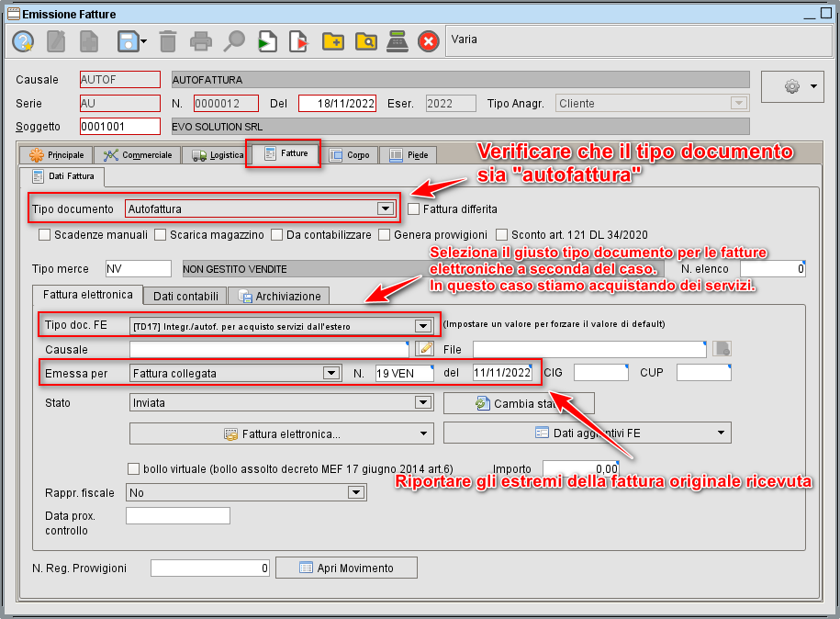
Task: Click the red cancel icon in the toolbar
Action: [428, 40]
